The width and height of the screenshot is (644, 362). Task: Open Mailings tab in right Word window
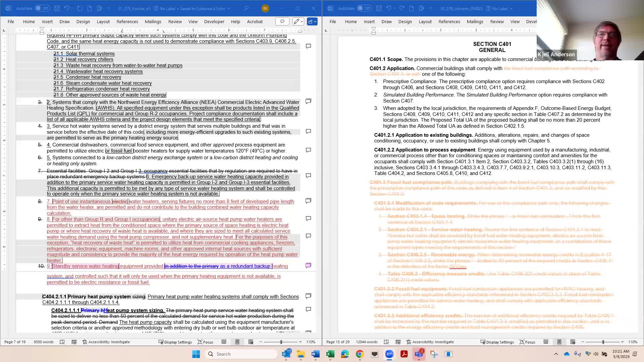(475, 21)
